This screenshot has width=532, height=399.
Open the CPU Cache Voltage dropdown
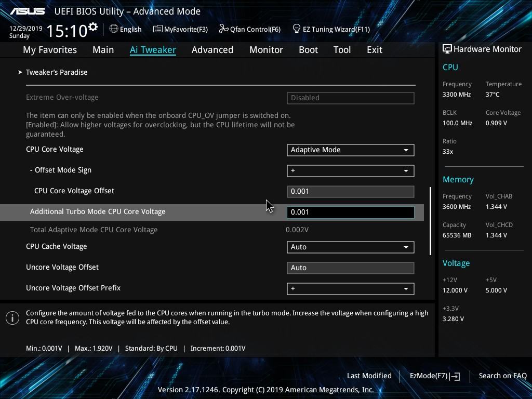click(351, 247)
